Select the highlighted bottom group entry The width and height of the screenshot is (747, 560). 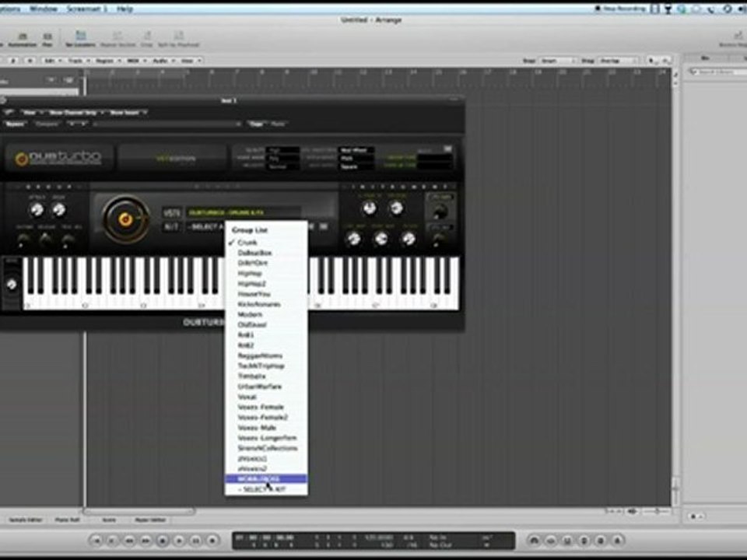tap(266, 479)
